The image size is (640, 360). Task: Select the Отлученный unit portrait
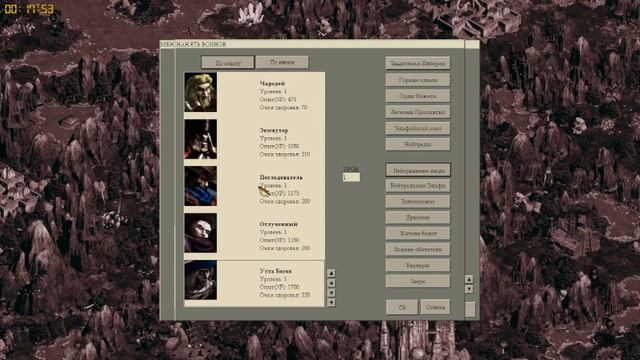pos(200,233)
